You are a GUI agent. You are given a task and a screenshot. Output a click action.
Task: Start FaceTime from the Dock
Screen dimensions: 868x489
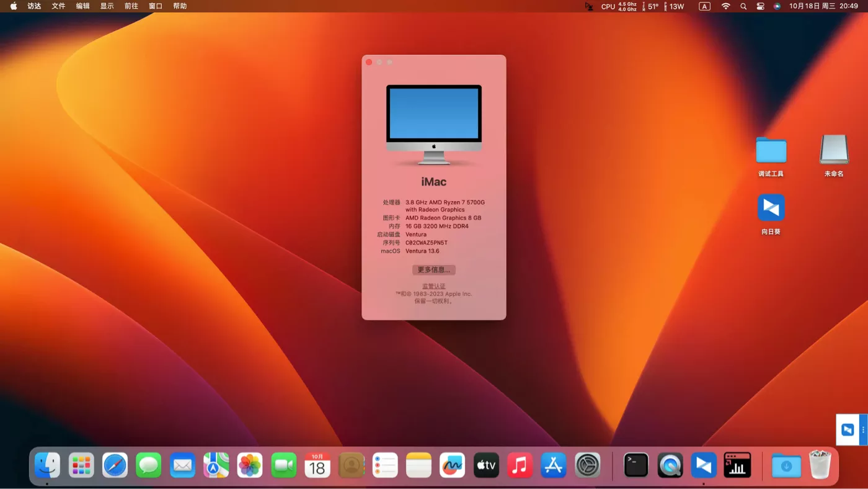tap(283, 465)
